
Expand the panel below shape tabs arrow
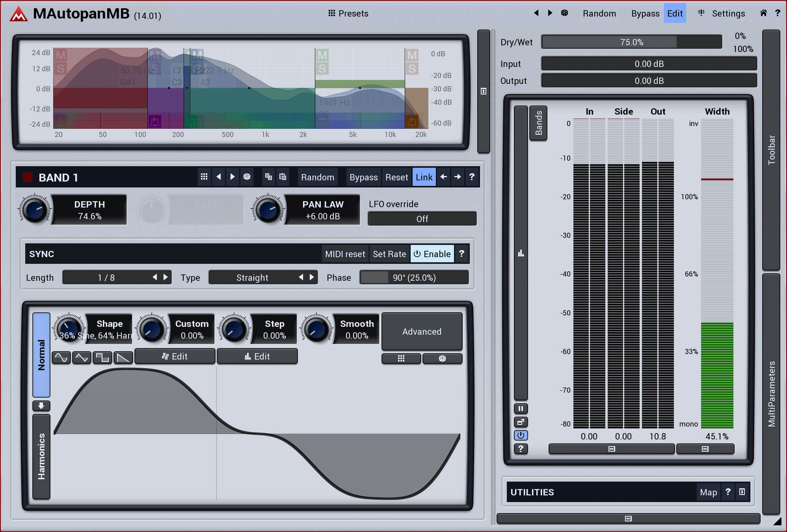[41, 406]
